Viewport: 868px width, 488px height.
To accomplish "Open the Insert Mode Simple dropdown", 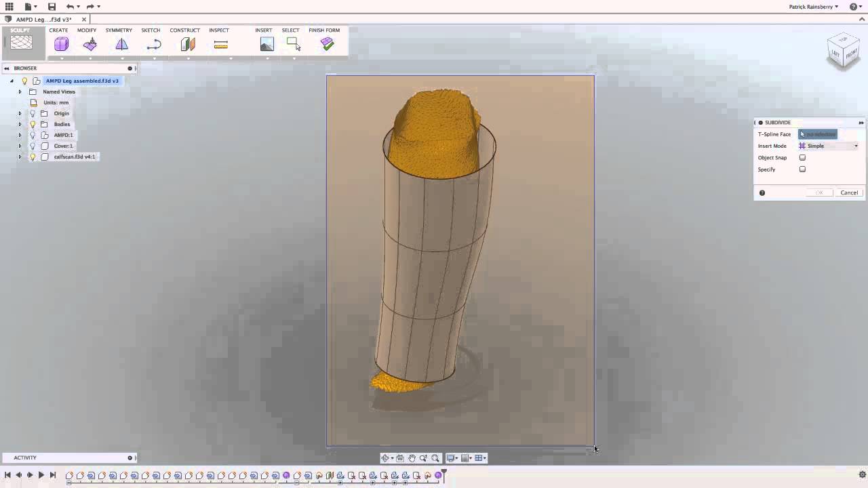I will (x=829, y=146).
